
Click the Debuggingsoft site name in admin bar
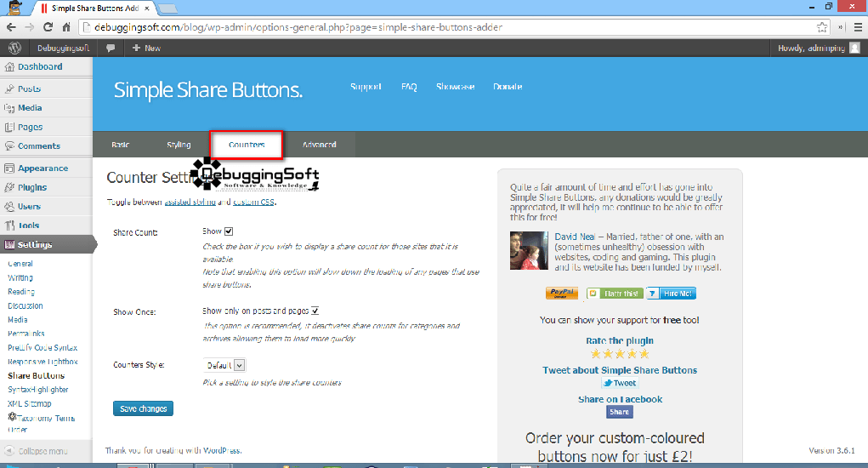[63, 49]
